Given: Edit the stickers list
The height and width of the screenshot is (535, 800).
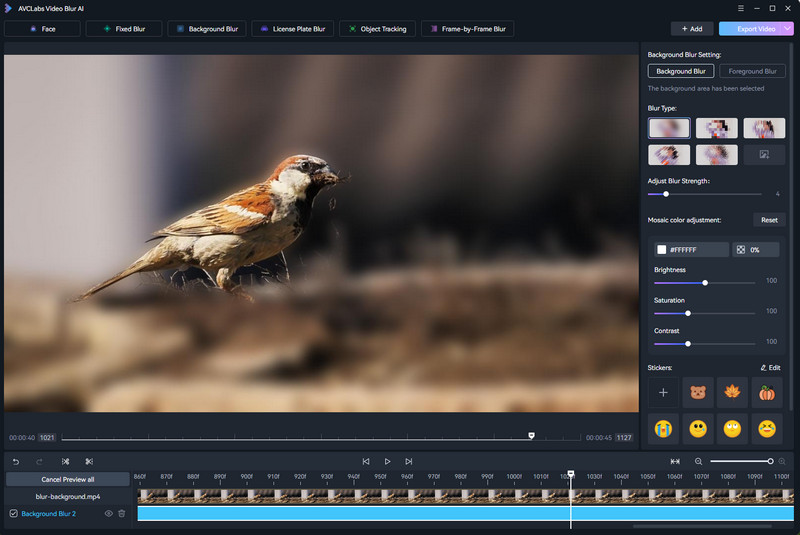Looking at the screenshot, I should pyautogui.click(x=770, y=368).
